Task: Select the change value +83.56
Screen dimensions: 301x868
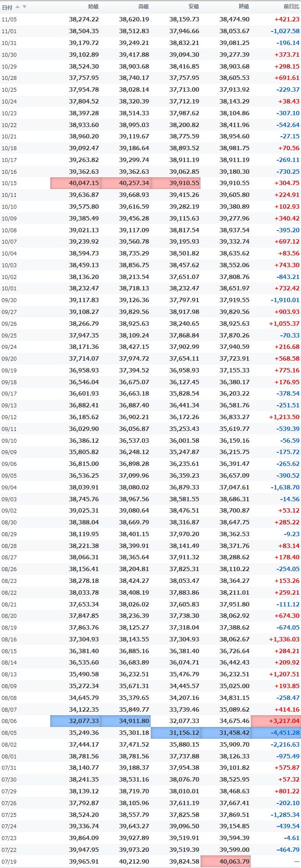Action: pyautogui.click(x=289, y=253)
